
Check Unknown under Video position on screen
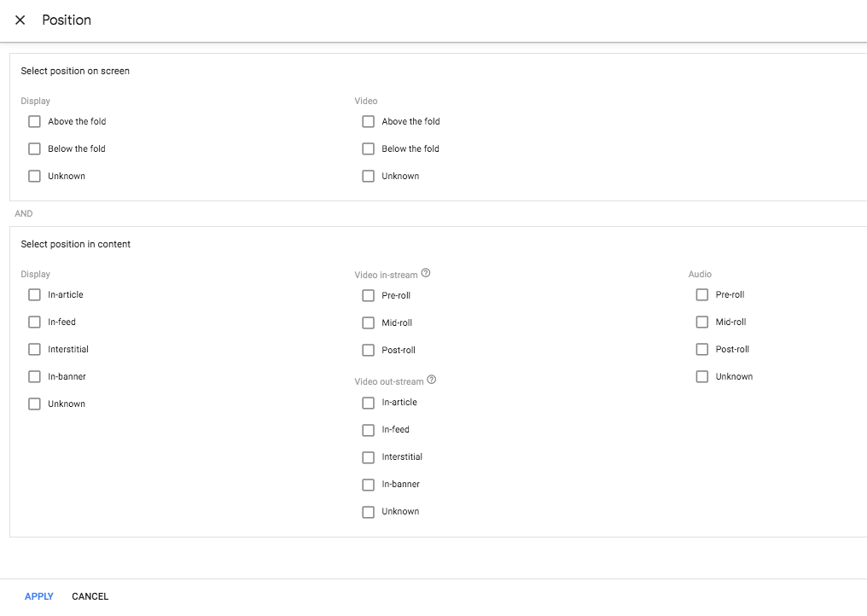[x=369, y=177]
